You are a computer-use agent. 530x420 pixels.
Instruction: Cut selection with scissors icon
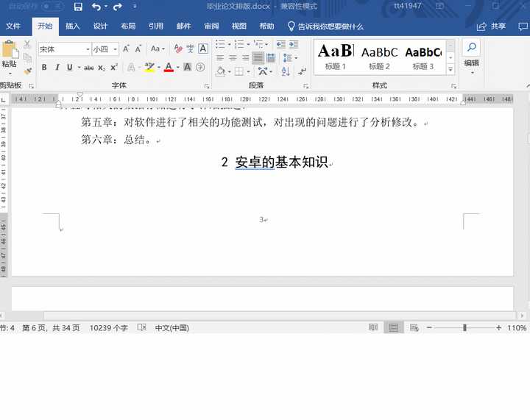click(27, 44)
